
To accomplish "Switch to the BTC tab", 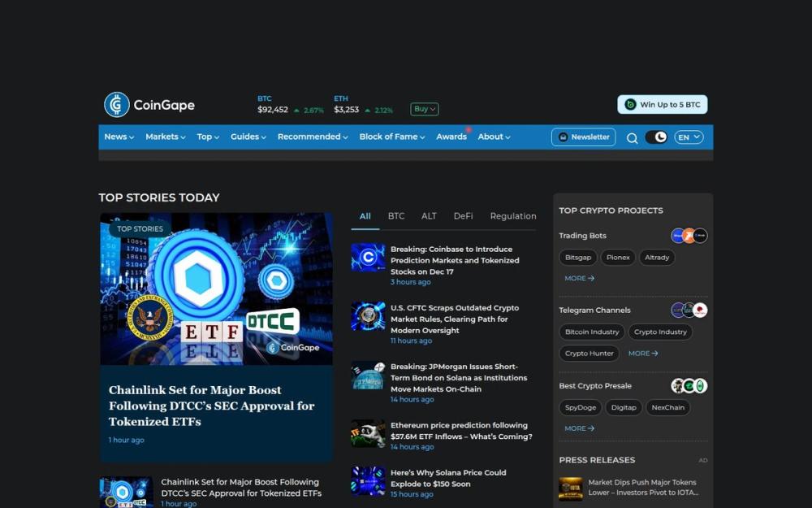I will click(x=396, y=216).
